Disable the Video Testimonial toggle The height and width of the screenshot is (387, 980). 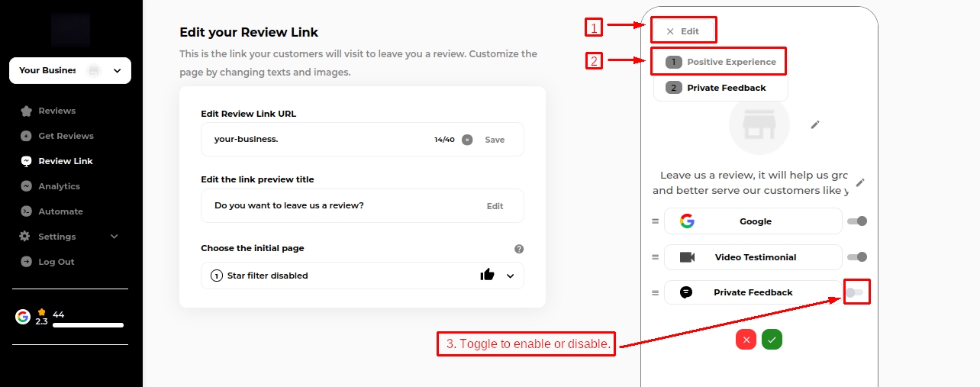point(857,257)
